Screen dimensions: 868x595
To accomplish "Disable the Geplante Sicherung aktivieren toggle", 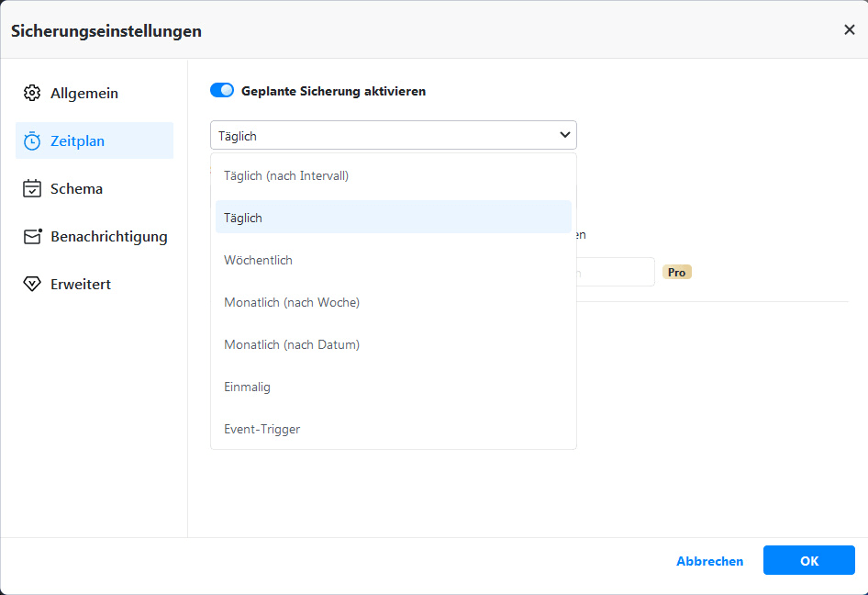I will tap(222, 91).
